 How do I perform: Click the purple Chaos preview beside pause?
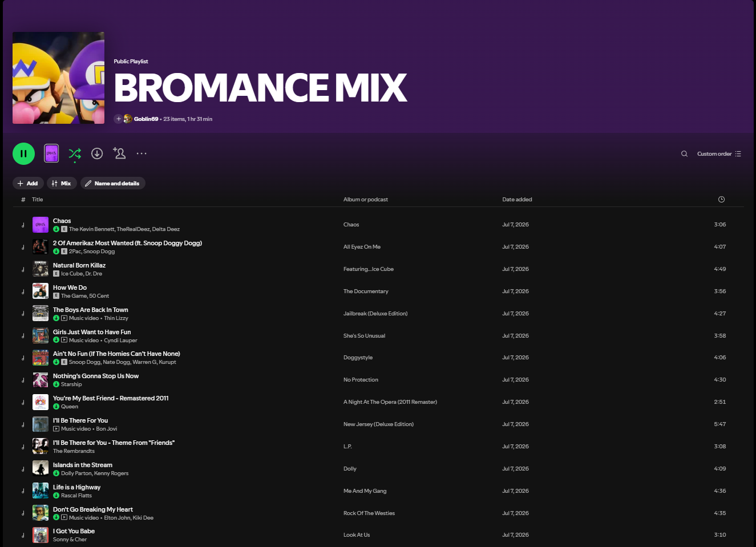tap(51, 153)
